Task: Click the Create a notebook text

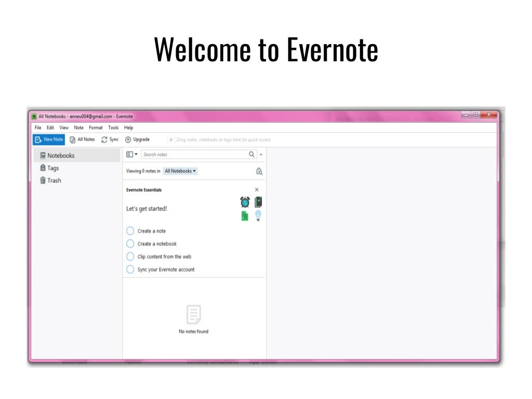Action: (x=157, y=244)
